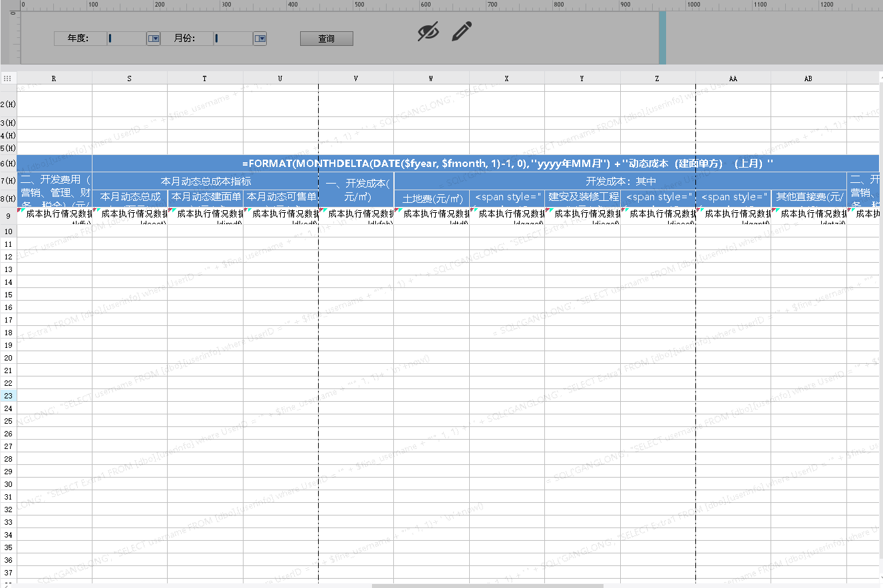
Task: Select the 成本执行情况数据 cell in column T
Action: coord(205,216)
